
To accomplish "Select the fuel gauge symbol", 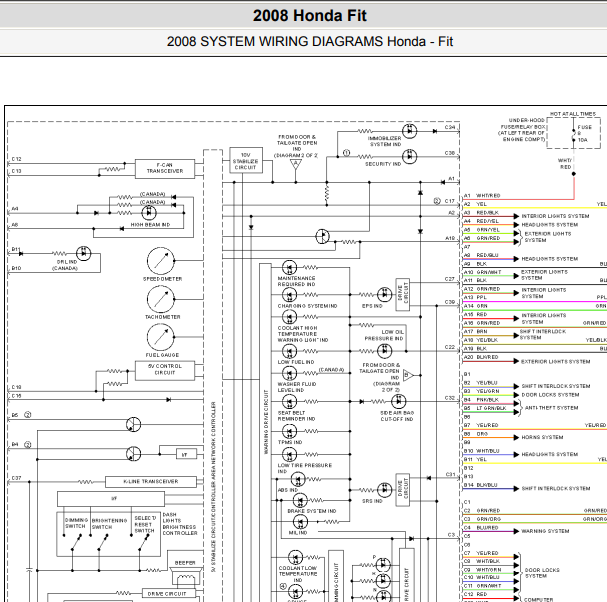I will (x=161, y=337).
